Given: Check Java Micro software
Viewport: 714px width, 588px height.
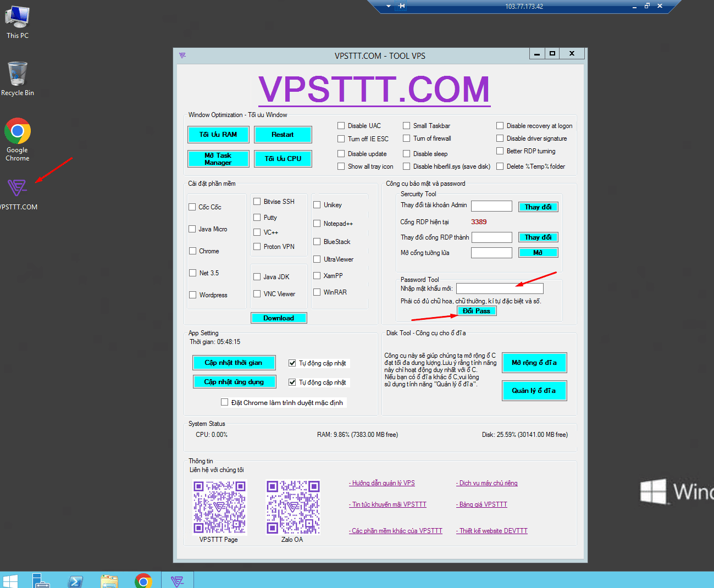Looking at the screenshot, I should pos(192,229).
